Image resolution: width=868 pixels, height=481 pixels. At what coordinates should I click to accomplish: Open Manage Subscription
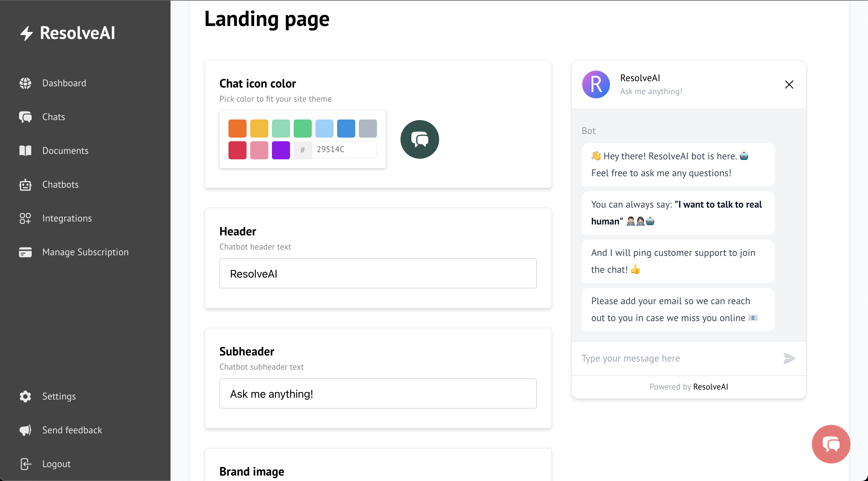click(85, 252)
